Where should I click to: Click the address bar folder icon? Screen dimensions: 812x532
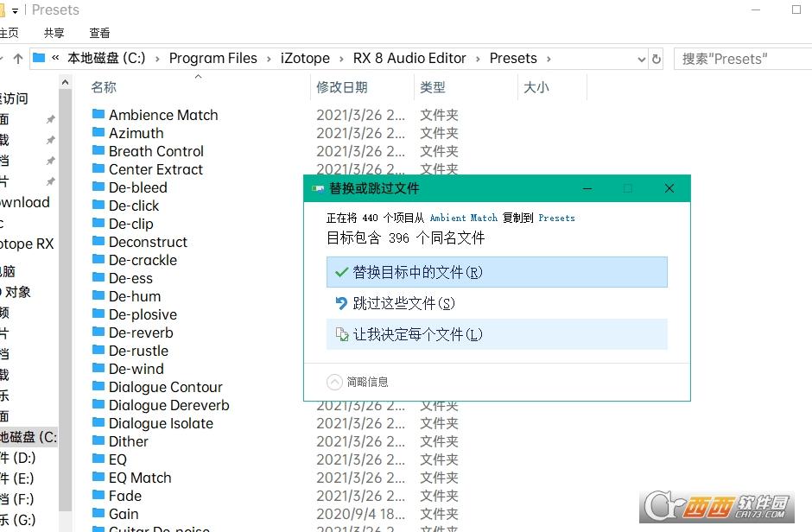click(39, 58)
